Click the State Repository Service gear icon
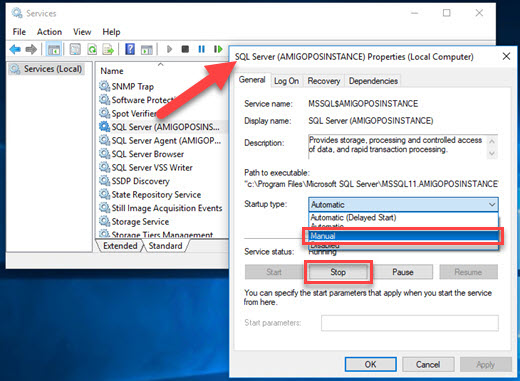520x381 pixels. 104,194
